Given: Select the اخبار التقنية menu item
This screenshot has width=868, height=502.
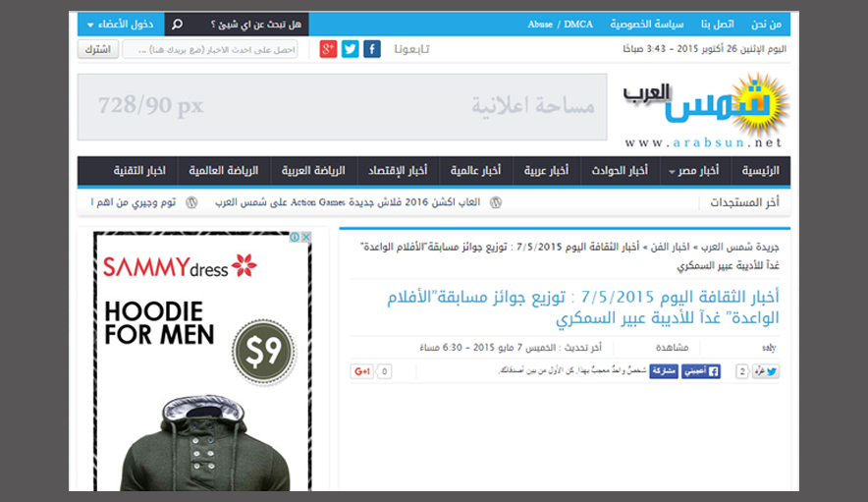Looking at the screenshot, I should [139, 171].
